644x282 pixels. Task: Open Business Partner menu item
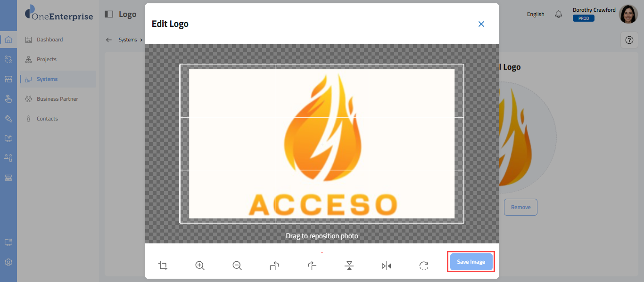[58, 99]
